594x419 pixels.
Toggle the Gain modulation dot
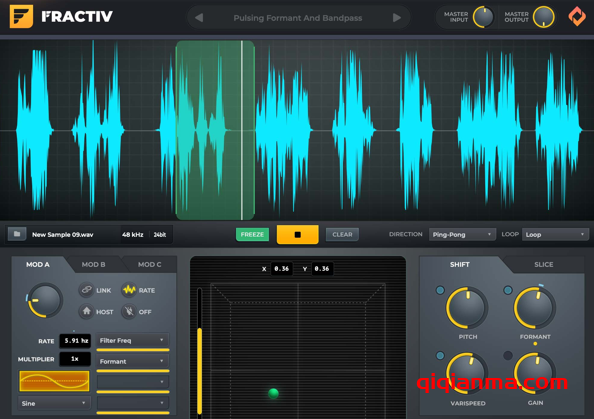[508, 355]
